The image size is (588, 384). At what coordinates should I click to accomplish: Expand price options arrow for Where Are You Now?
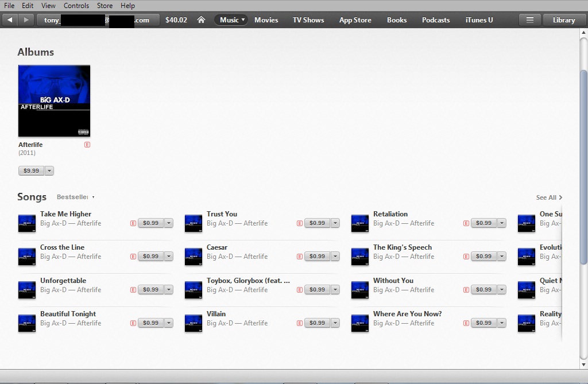[x=502, y=323]
